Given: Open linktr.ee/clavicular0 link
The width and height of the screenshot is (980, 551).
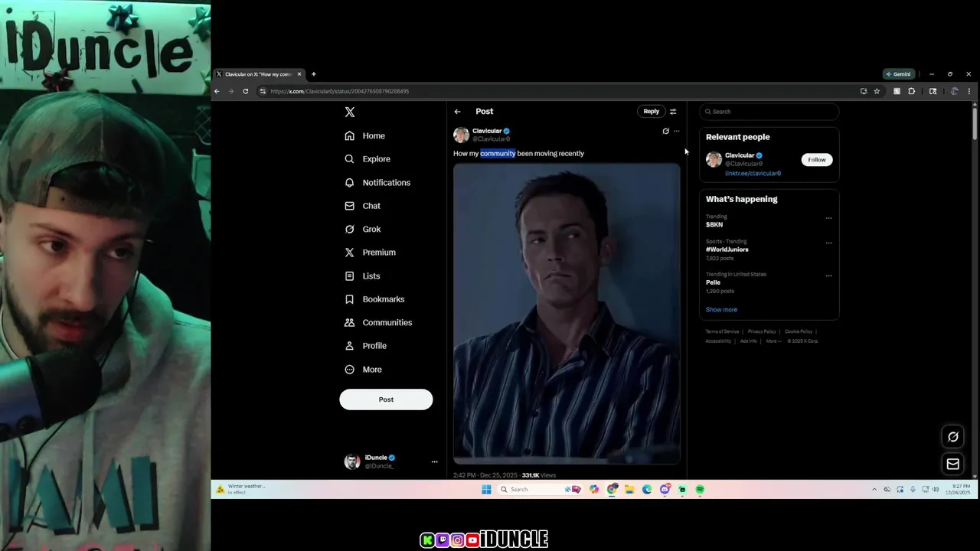Looking at the screenshot, I should (753, 174).
